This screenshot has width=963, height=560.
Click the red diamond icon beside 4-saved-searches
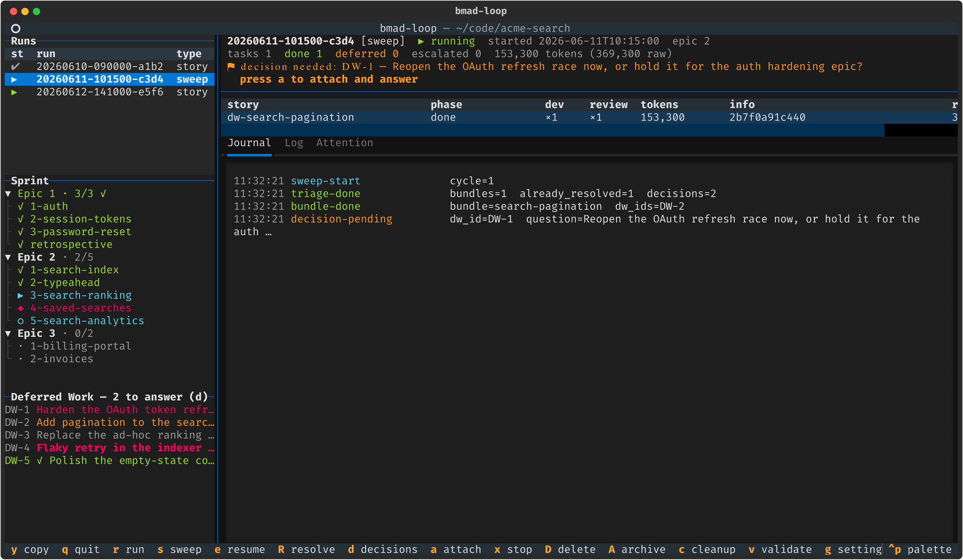pos(21,308)
